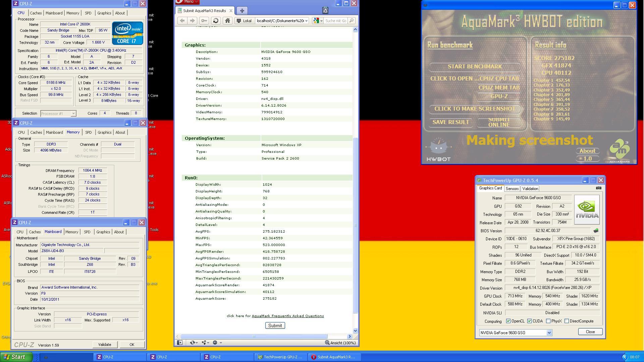Click SUBMIT ONLINE in AquaMark

coord(499,122)
